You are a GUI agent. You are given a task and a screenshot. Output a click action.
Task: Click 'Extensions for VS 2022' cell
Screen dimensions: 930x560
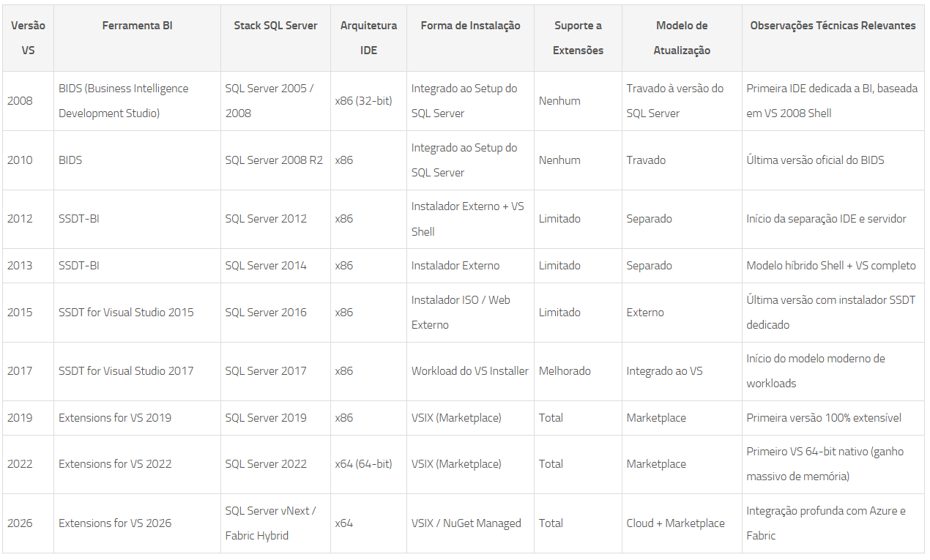[115, 464]
